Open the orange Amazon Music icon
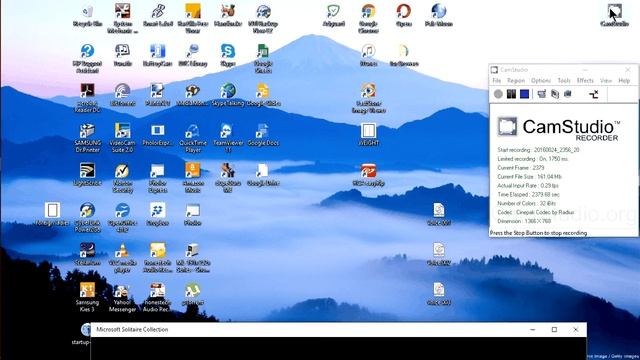Image resolution: width=640 pixels, height=360 pixels. tap(193, 178)
